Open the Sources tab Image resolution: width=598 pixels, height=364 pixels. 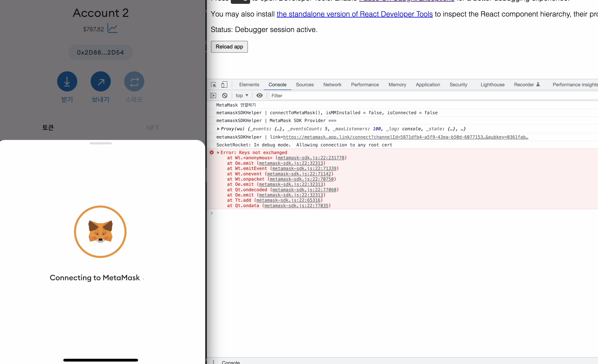pyautogui.click(x=305, y=85)
